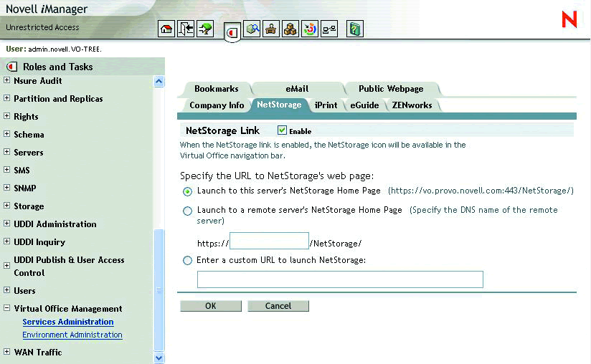
Task: Click the Configure desk icon in toolbar
Action: click(271, 29)
